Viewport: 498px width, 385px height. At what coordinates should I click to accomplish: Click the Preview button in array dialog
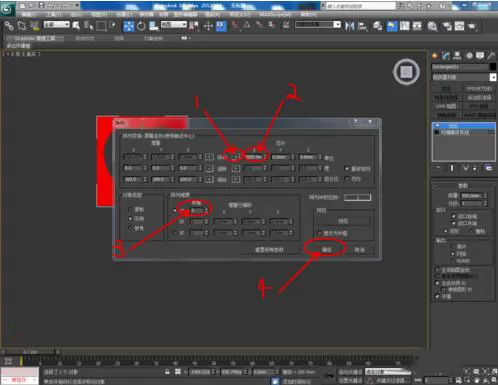[343, 221]
